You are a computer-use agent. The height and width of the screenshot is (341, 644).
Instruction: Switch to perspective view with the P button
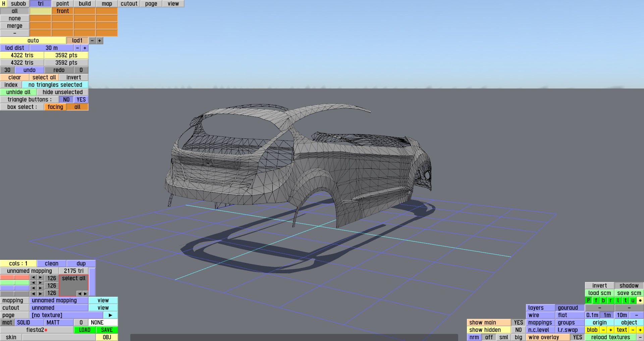(589, 300)
